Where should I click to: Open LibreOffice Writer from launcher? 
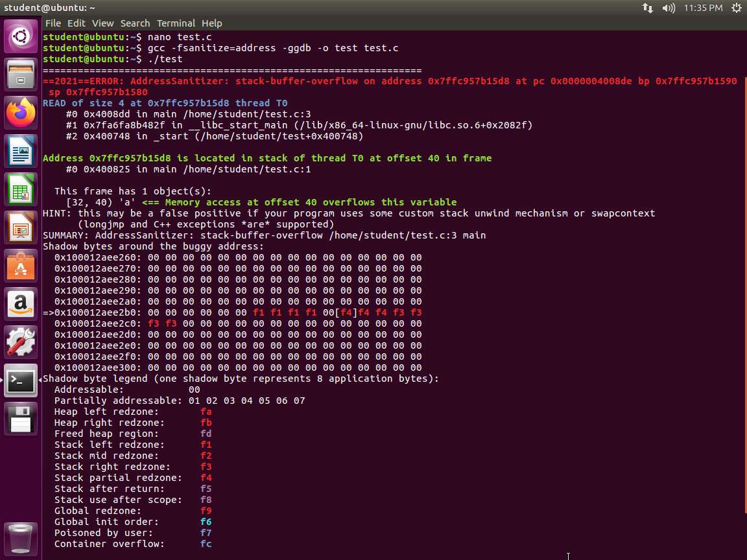(21, 151)
